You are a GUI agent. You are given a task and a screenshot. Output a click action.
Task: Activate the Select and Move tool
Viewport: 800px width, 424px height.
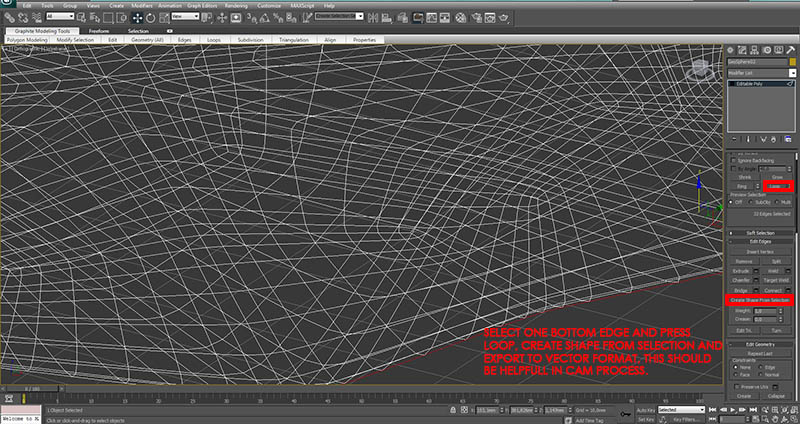click(x=137, y=18)
